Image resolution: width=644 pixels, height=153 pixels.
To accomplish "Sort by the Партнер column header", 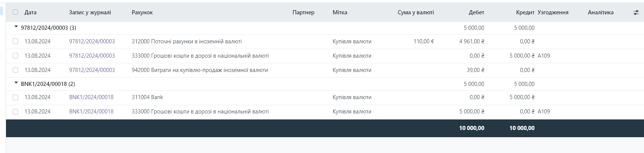I will coord(303,12).
